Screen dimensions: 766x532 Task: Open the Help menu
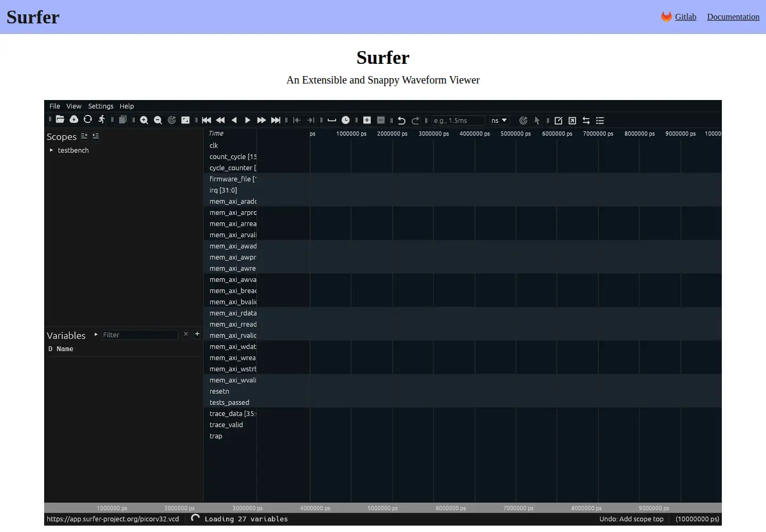click(x=127, y=106)
